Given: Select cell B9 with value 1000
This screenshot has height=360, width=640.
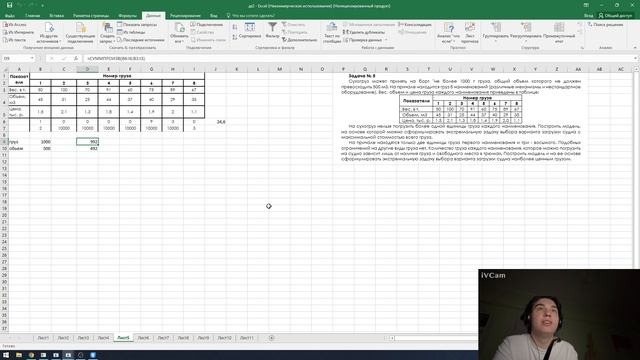Looking at the screenshot, I should click(x=40, y=142).
